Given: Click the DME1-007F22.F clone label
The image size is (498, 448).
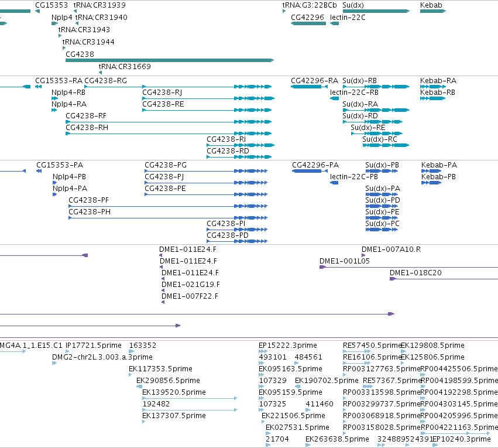Looking at the screenshot, I should (190, 296).
